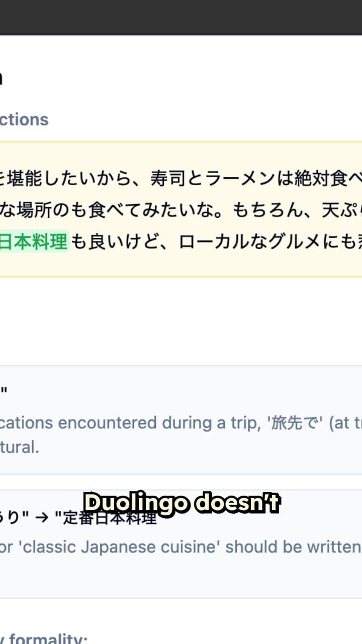The image size is (362, 644).
Task: Click the large cut-off page title above Corrections
Action: point(2,78)
